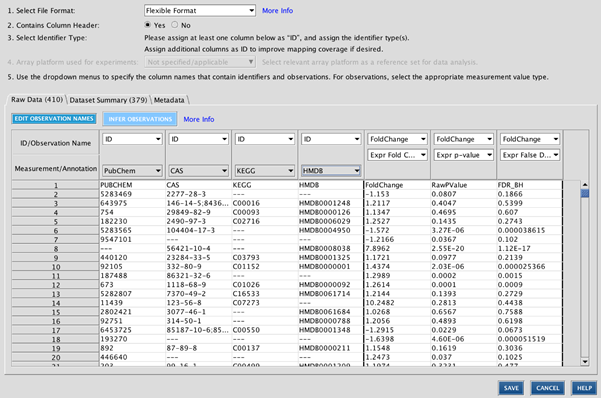Image resolution: width=601 pixels, height=398 pixels.
Task: Select PubChem cell 6453725
Action: tap(132, 330)
